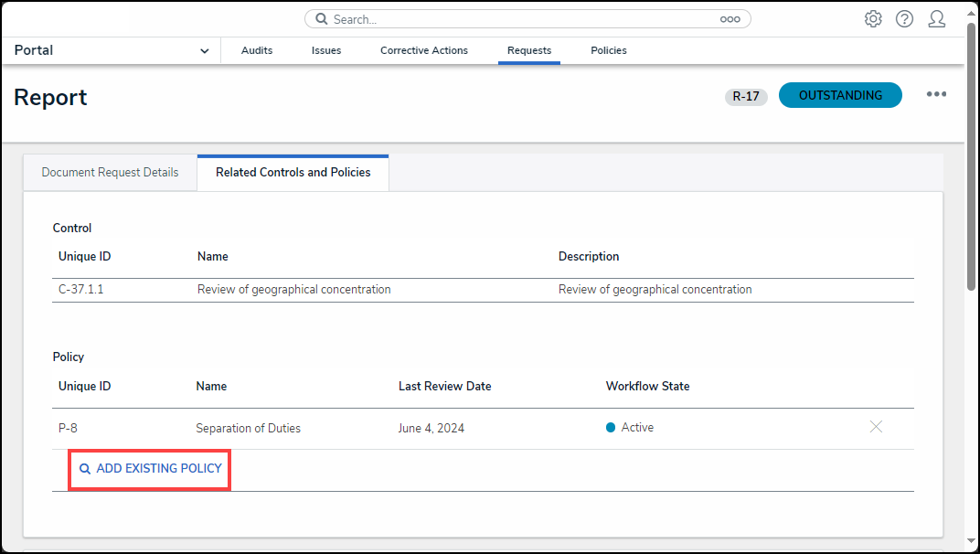The image size is (980, 554).
Task: Expand the Portal dropdown
Action: pos(204,51)
